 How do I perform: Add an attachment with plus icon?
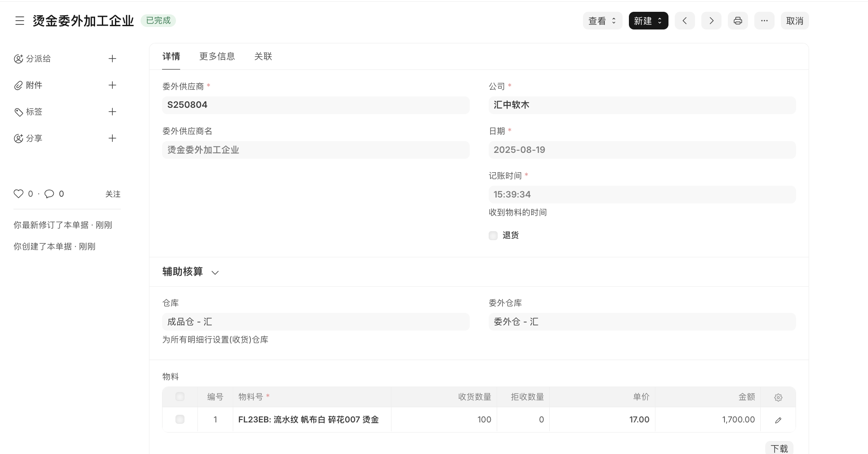(x=112, y=85)
